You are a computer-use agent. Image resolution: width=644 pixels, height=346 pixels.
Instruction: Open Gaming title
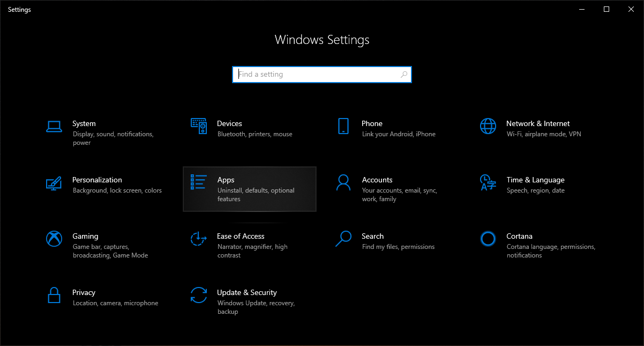pos(85,236)
